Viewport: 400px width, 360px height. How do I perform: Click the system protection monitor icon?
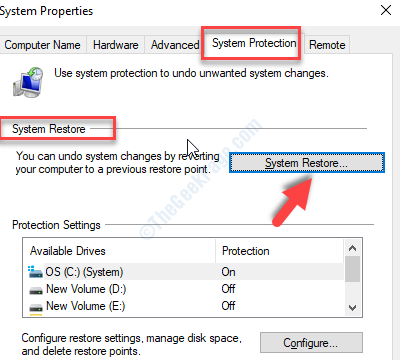(28, 82)
